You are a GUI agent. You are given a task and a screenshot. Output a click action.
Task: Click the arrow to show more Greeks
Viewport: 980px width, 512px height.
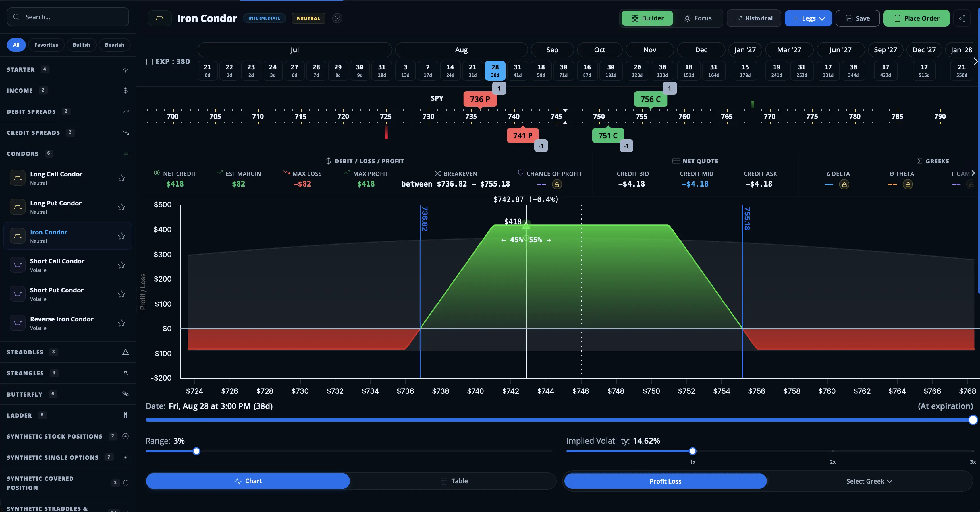tap(973, 173)
